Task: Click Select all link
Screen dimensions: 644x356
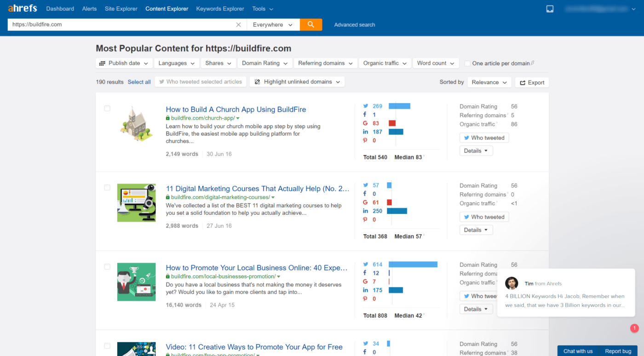Action: click(139, 82)
